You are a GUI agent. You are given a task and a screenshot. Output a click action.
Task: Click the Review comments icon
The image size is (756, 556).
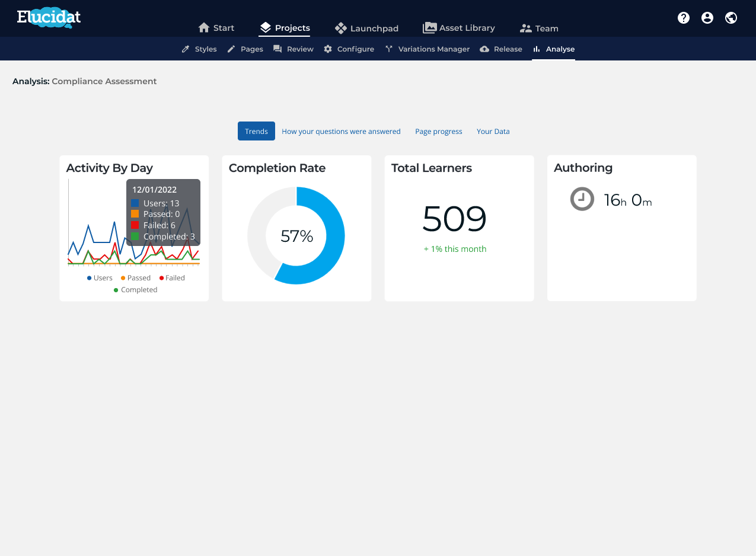pos(277,49)
